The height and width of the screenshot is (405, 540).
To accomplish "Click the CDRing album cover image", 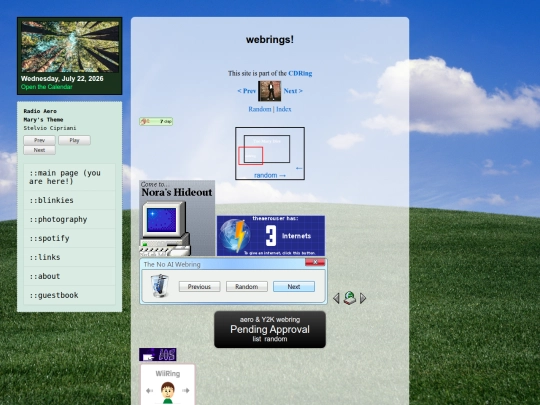I will [x=270, y=91].
